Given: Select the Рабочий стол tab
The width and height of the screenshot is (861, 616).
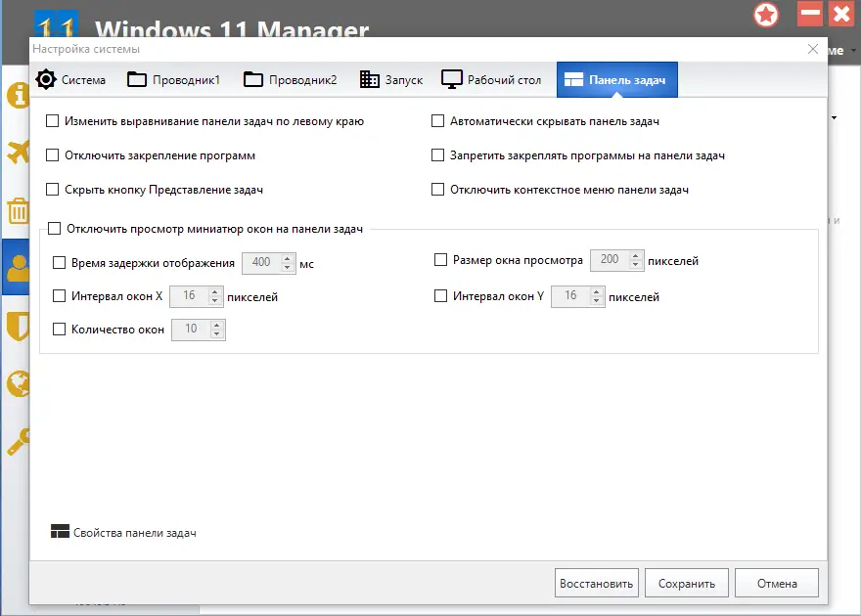Looking at the screenshot, I should point(491,79).
